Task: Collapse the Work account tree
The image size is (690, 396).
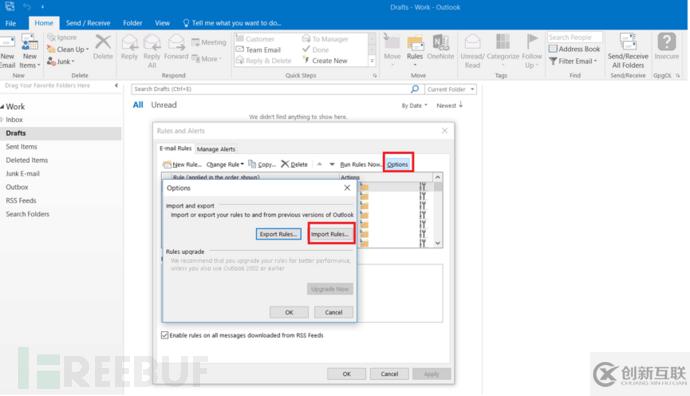Action: pyautogui.click(x=2, y=106)
